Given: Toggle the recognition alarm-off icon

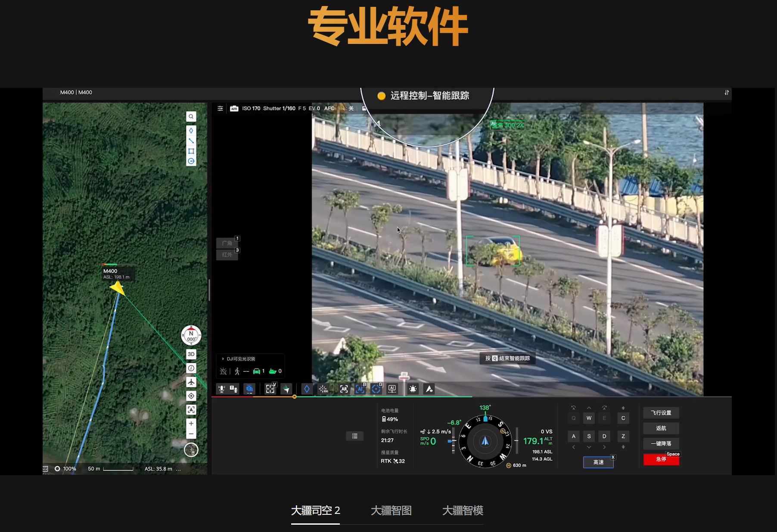Looking at the screenshot, I should pos(223,371).
